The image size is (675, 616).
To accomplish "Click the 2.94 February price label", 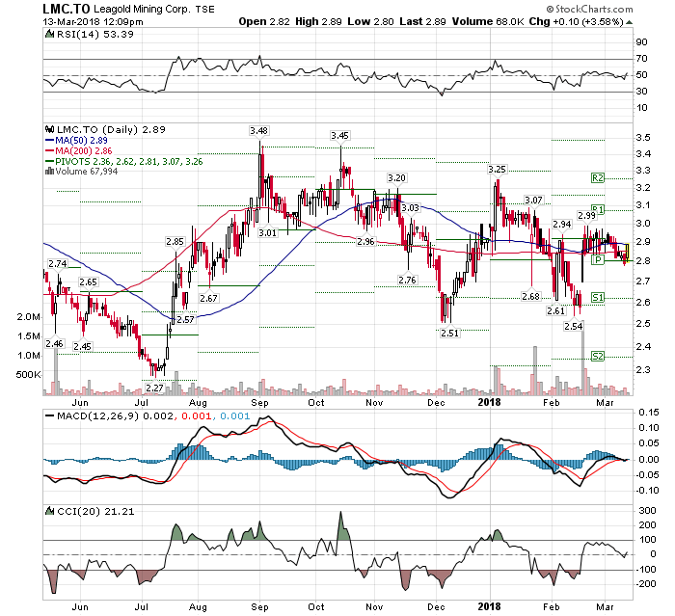I will [x=562, y=224].
